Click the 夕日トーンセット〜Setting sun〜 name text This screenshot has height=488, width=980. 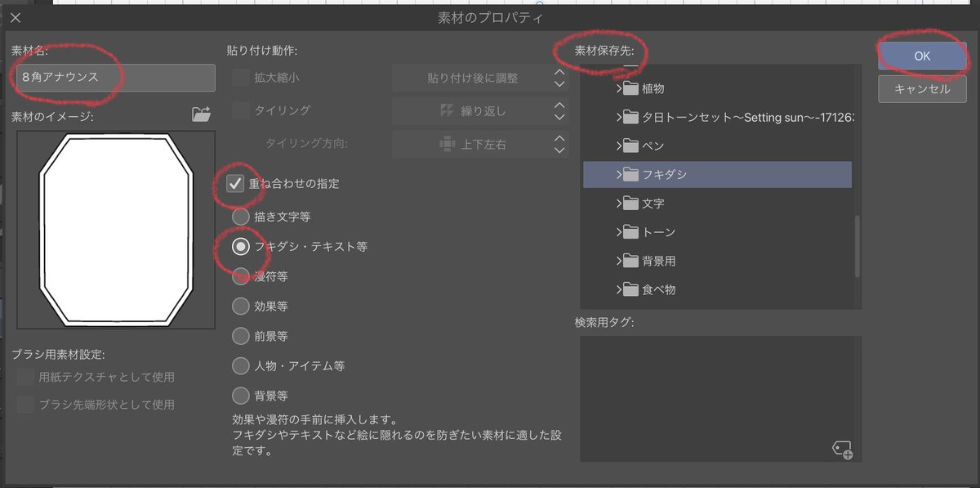(748, 117)
